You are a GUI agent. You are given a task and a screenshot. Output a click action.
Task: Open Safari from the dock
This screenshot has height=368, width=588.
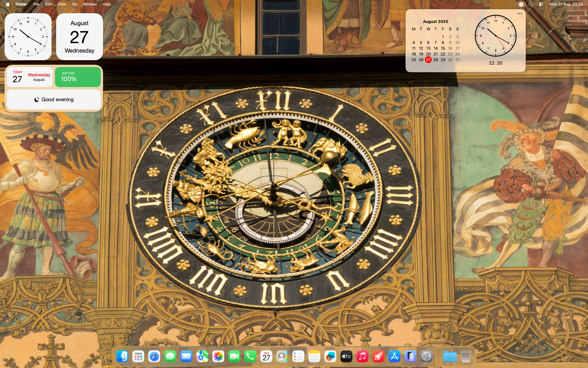click(154, 356)
